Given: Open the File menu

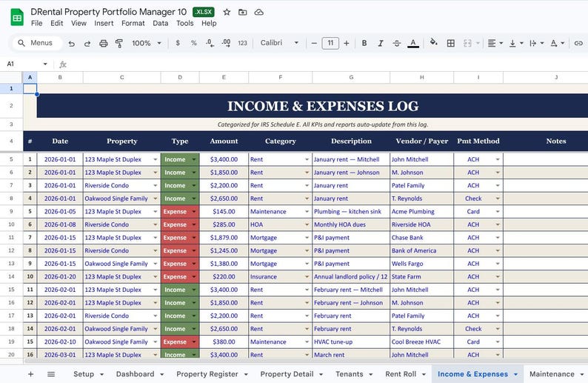Looking at the screenshot, I should [37, 23].
